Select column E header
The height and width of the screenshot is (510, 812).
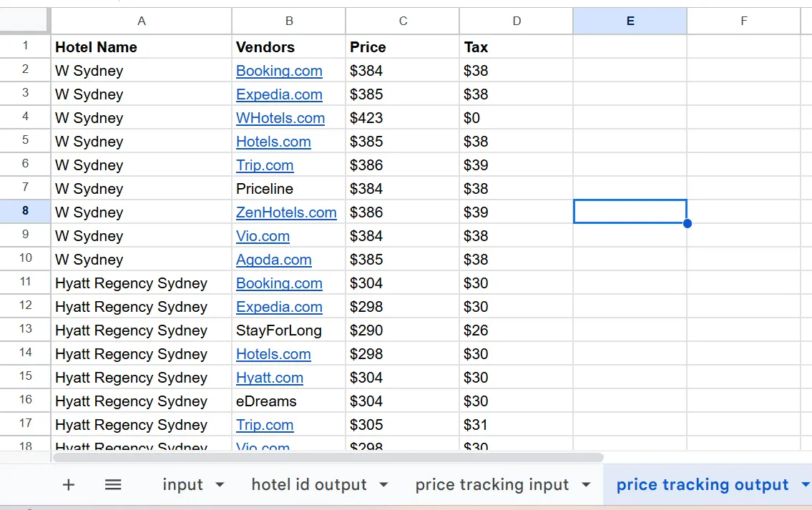pyautogui.click(x=630, y=21)
